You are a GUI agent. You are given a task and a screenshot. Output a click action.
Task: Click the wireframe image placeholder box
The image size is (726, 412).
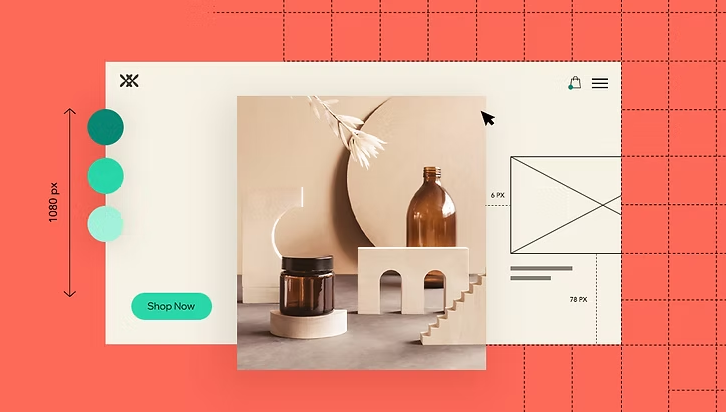[x=565, y=205]
